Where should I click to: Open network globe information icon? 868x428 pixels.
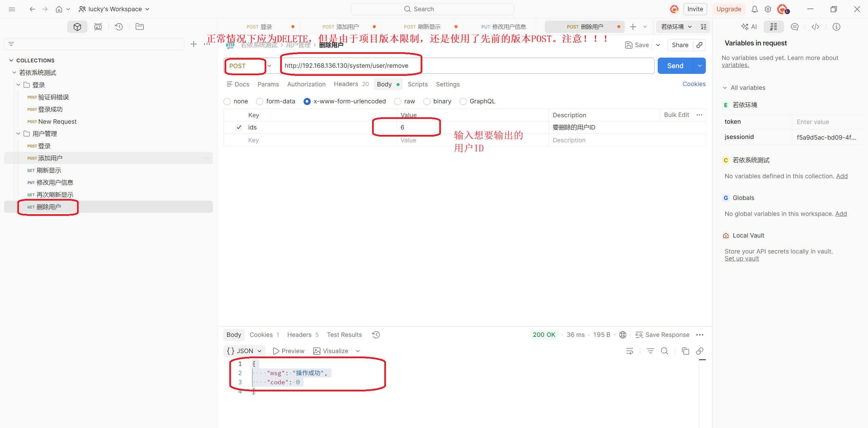pos(623,335)
